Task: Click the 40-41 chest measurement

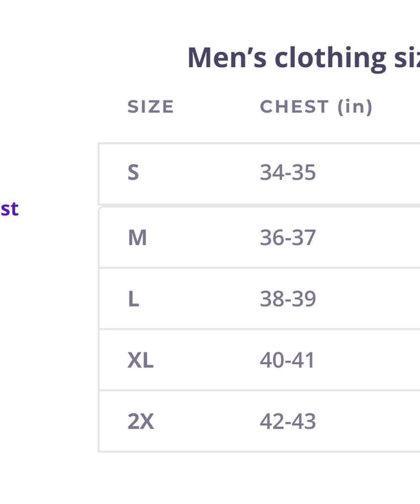Action: [x=287, y=360]
